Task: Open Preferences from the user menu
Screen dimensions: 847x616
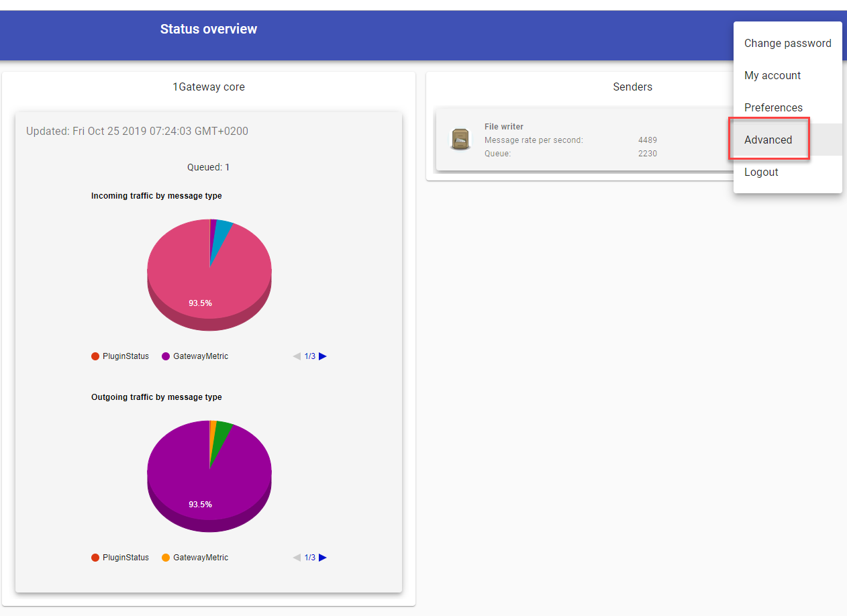Action: pos(773,107)
